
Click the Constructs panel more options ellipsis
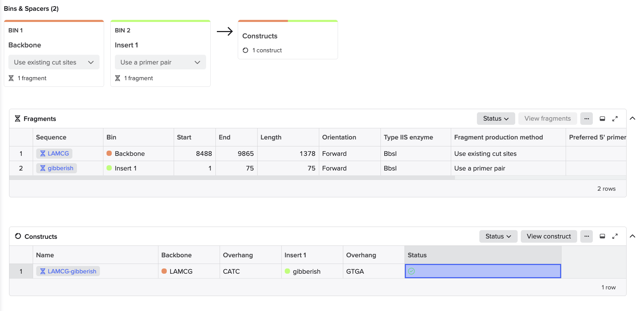tap(586, 236)
